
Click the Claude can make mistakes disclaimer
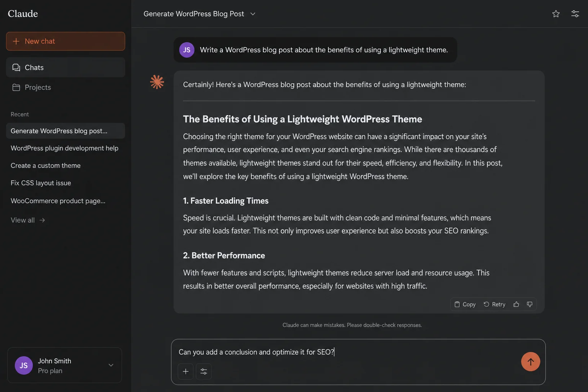[352, 325]
